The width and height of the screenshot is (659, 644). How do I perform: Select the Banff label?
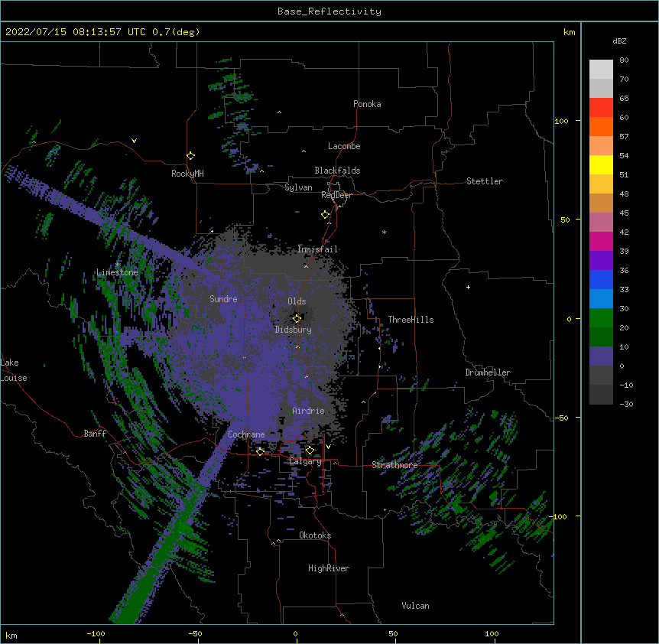95,434
